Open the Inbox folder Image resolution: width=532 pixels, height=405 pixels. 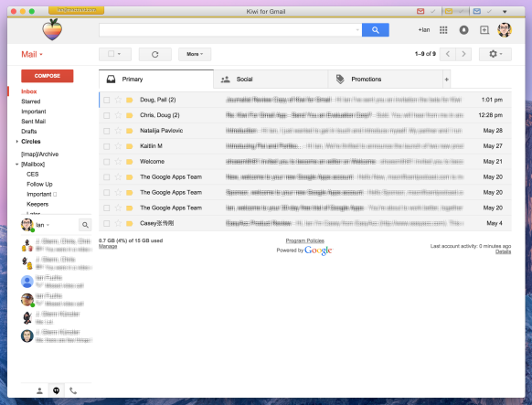29,91
